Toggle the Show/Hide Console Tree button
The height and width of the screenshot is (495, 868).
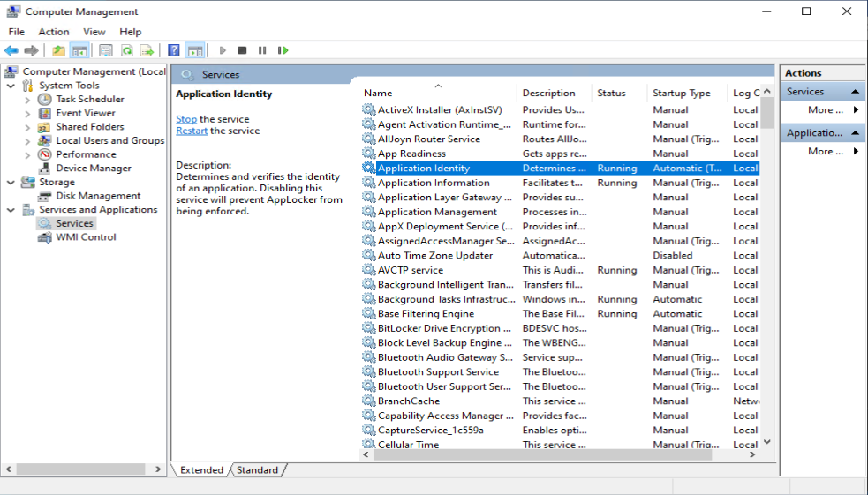[79, 51]
